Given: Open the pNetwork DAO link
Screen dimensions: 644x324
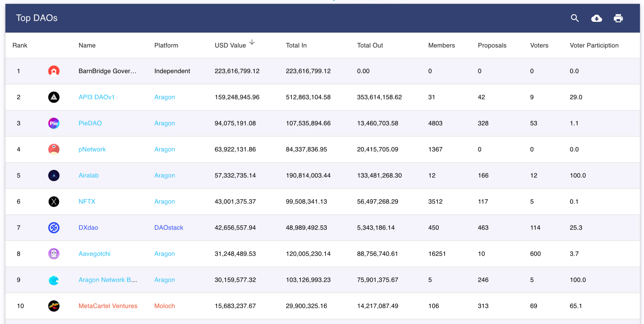Looking at the screenshot, I should pyautogui.click(x=92, y=149).
